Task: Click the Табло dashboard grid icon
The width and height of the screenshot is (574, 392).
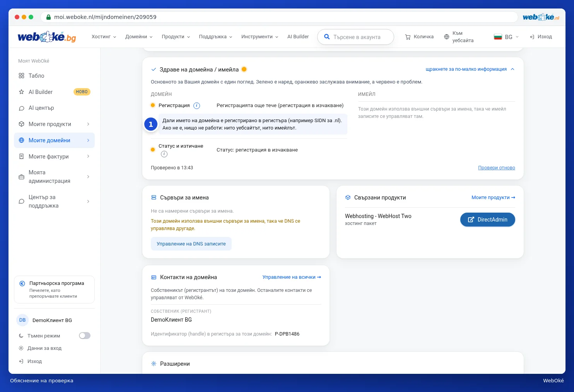Action: click(22, 76)
